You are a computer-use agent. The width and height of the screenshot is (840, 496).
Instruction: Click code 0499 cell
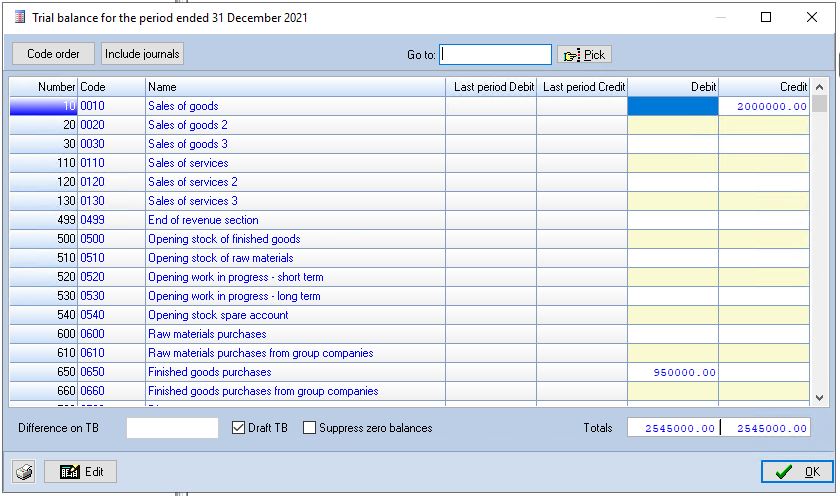point(111,220)
